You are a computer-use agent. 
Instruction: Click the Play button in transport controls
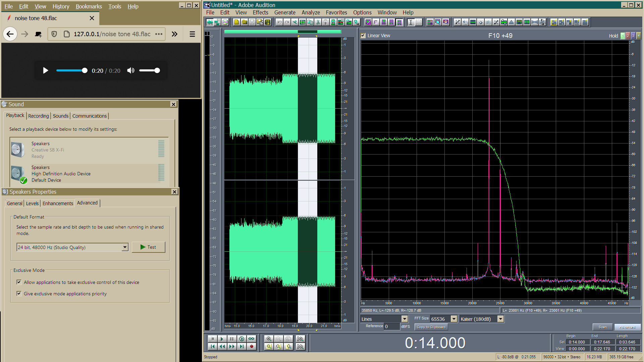[x=222, y=339]
